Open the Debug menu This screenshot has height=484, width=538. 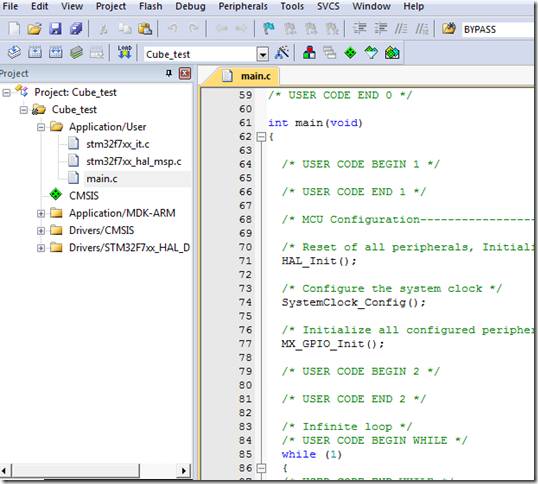click(190, 6)
